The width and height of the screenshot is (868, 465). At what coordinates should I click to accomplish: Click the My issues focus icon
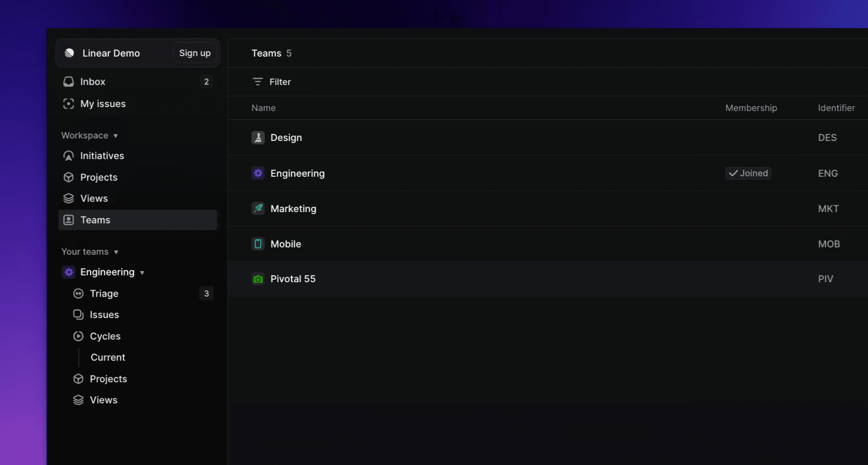(x=68, y=103)
